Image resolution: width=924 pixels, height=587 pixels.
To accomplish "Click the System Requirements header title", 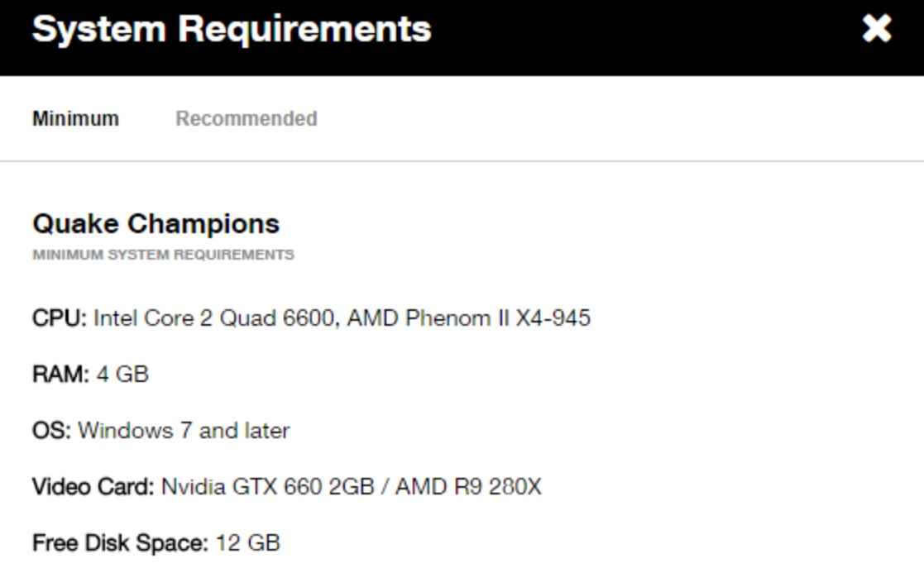I will coord(232,29).
